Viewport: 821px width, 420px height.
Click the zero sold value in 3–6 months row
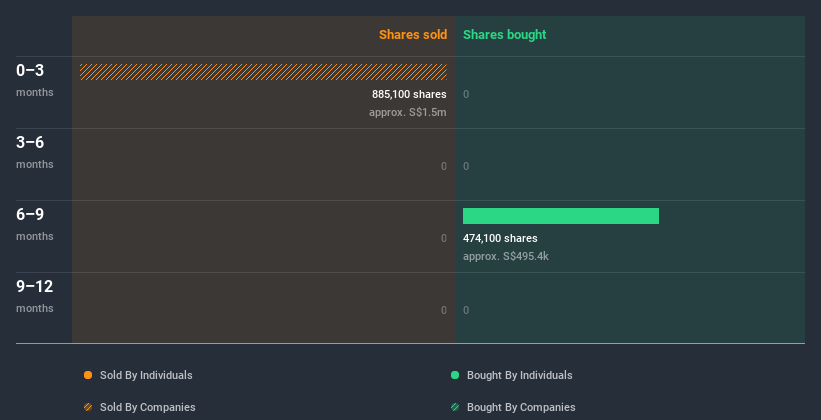(444, 167)
